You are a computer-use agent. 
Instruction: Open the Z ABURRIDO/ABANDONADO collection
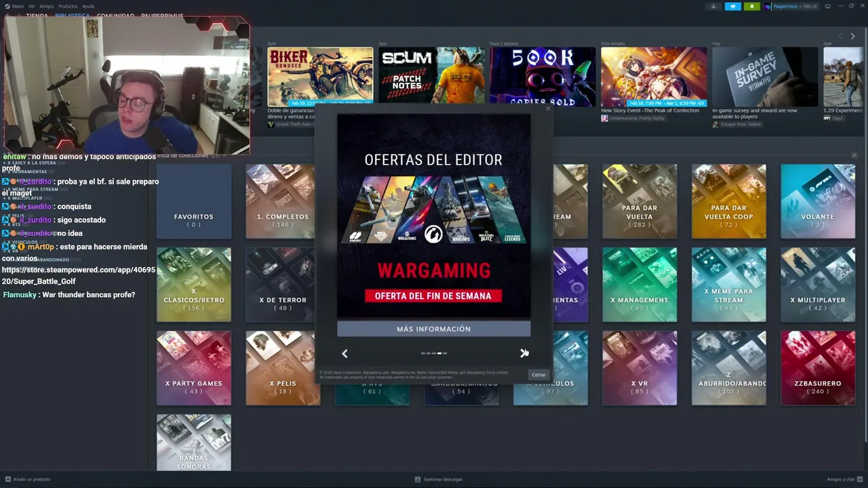[729, 368]
